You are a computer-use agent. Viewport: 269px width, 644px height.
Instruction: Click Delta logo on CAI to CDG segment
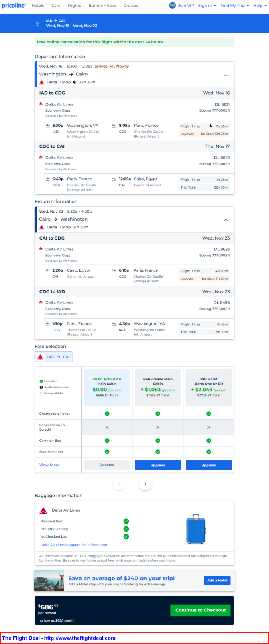[41, 249]
